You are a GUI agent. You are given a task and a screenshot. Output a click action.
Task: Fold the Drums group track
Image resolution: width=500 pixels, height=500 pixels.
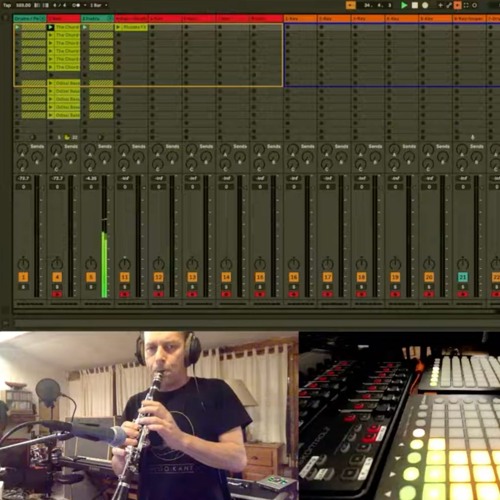[43, 18]
